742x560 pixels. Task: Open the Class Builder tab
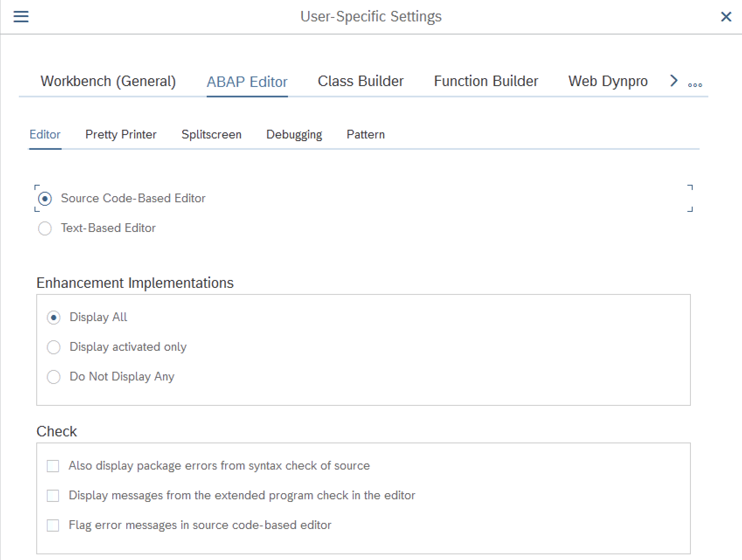pyautogui.click(x=361, y=81)
